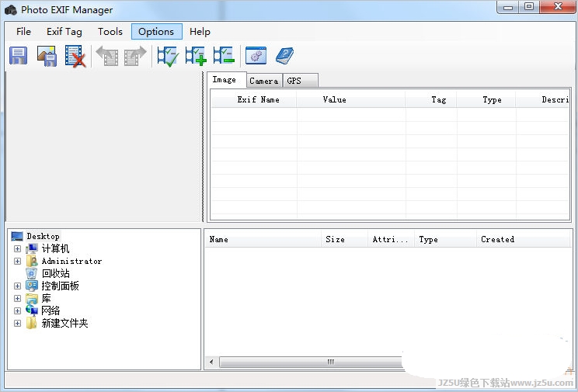Open the Exif Tag menu
This screenshot has width=578, height=392.
click(64, 32)
